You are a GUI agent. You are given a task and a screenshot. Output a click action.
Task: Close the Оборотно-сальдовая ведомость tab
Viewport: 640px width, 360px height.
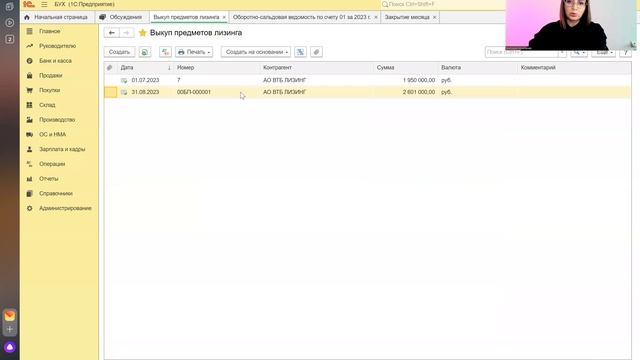[x=376, y=17]
